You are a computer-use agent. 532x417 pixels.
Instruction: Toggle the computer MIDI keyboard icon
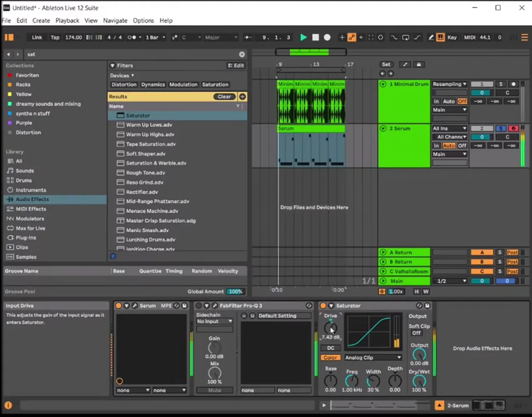pyautogui.click(x=441, y=37)
